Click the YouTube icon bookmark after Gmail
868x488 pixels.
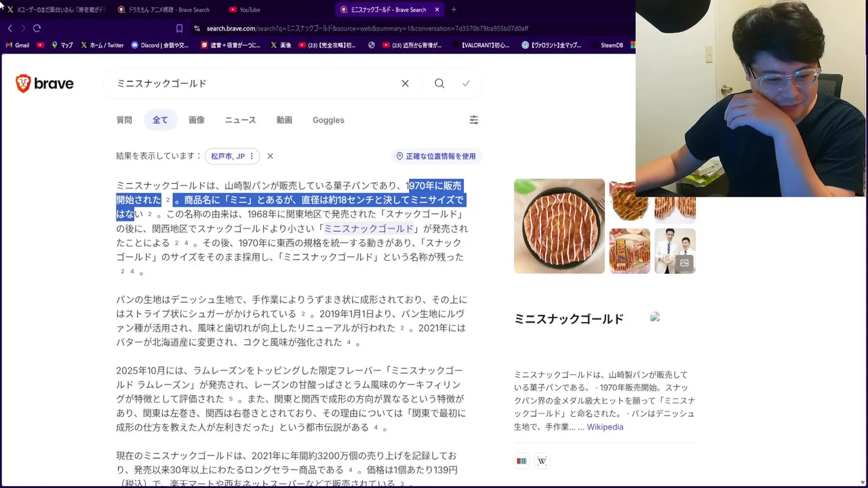(40, 45)
